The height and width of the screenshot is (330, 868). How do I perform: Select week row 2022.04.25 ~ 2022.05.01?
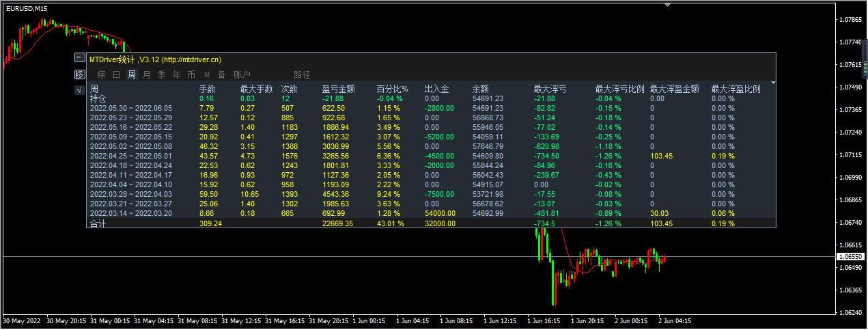point(131,156)
